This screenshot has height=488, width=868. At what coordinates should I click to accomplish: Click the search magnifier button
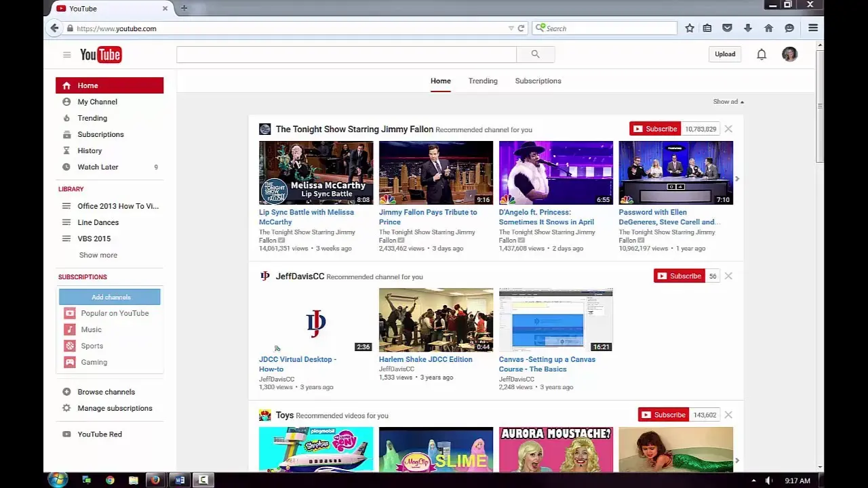coord(536,54)
